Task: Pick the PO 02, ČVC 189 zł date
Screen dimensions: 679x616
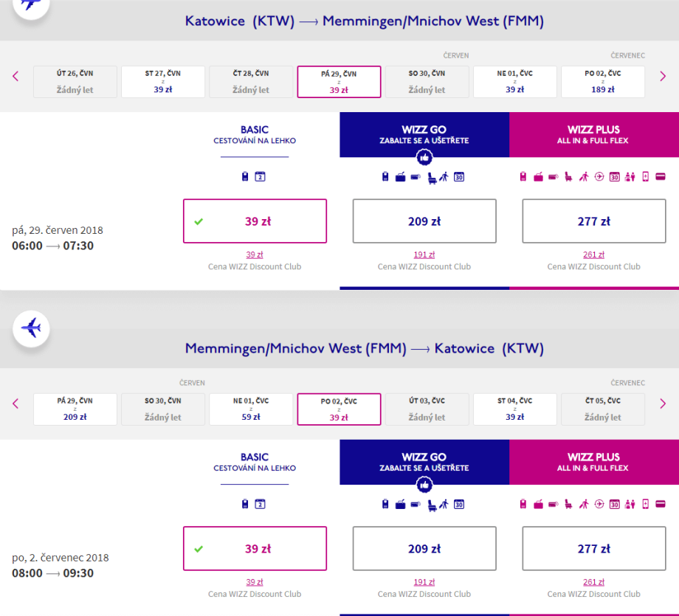Action: point(603,82)
